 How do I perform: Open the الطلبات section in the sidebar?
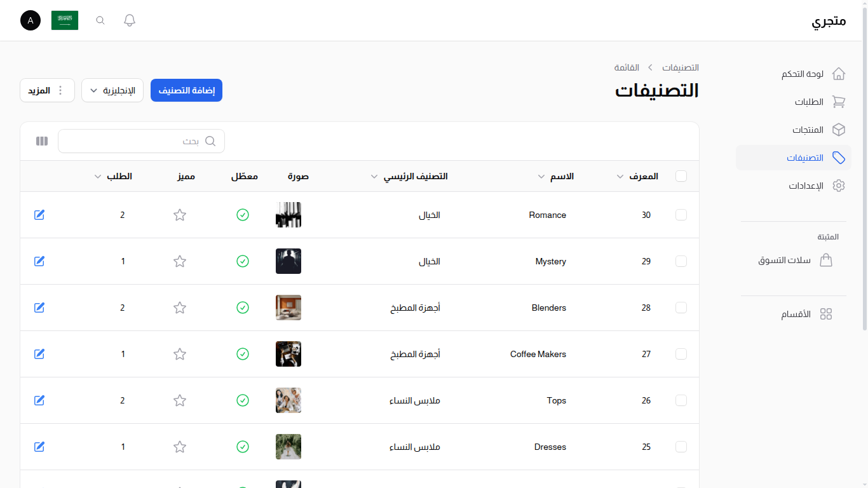(808, 102)
